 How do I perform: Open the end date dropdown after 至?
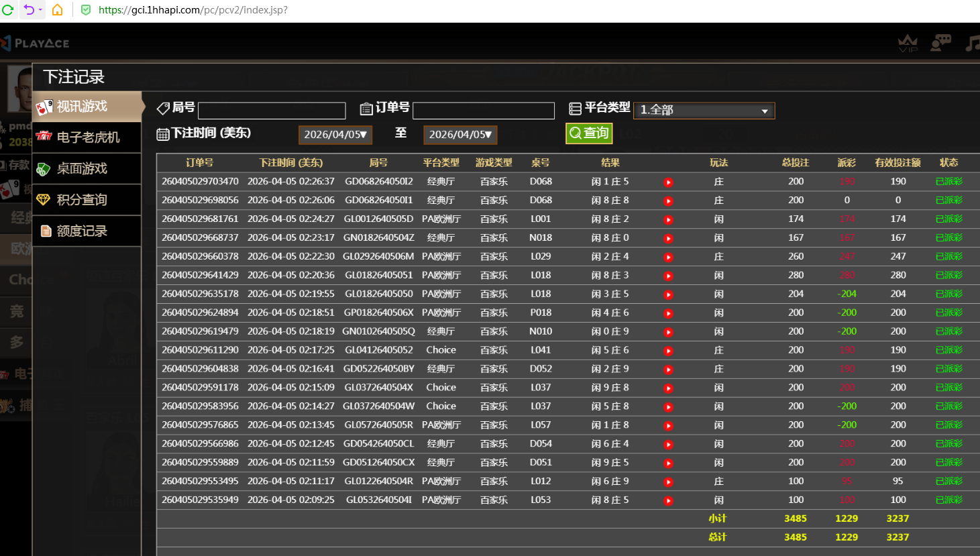[x=460, y=134]
